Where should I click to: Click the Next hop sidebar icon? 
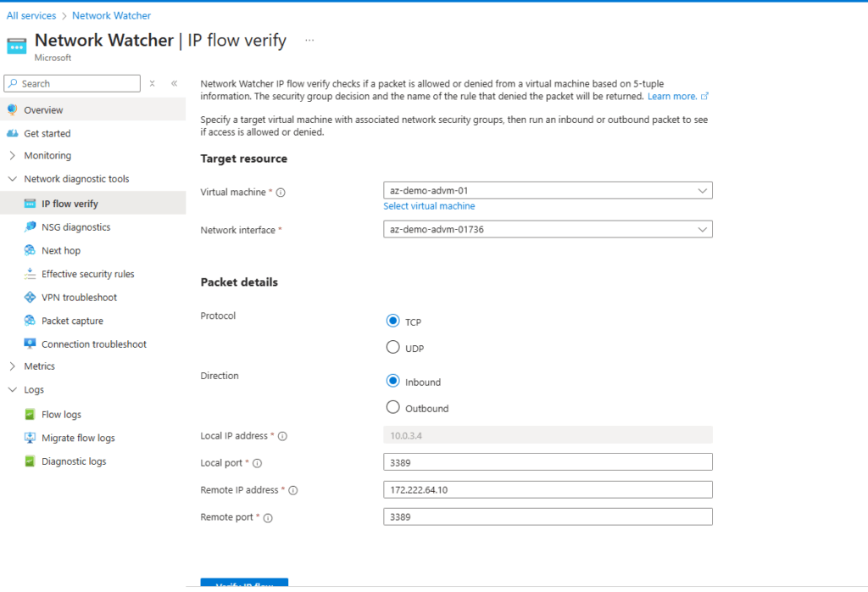pyautogui.click(x=30, y=251)
